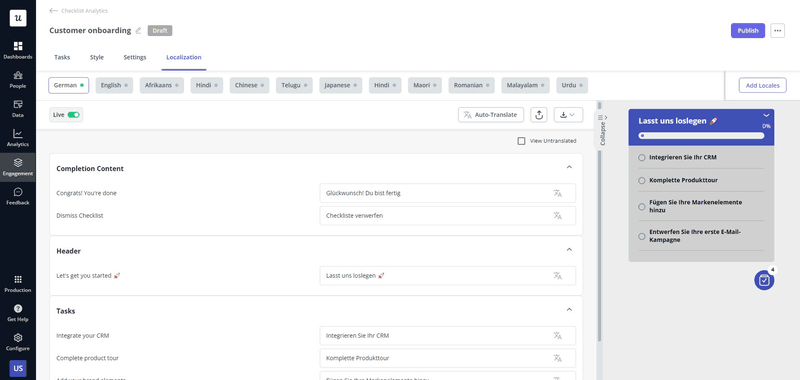Open People in the sidebar
Image resolution: width=800 pixels, height=380 pixels.
point(18,80)
